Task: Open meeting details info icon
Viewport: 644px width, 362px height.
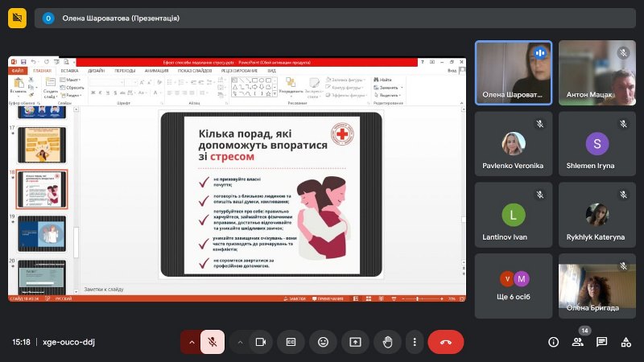Action: (x=553, y=342)
